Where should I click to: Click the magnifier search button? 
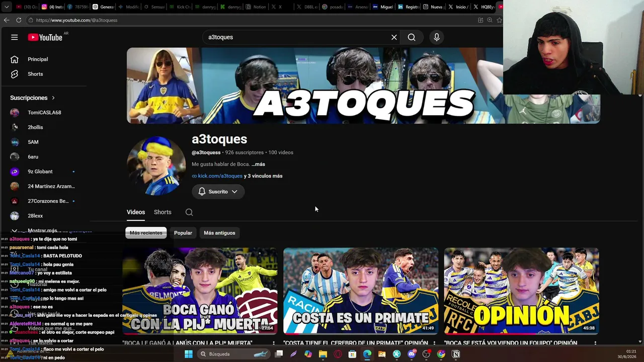(x=412, y=37)
